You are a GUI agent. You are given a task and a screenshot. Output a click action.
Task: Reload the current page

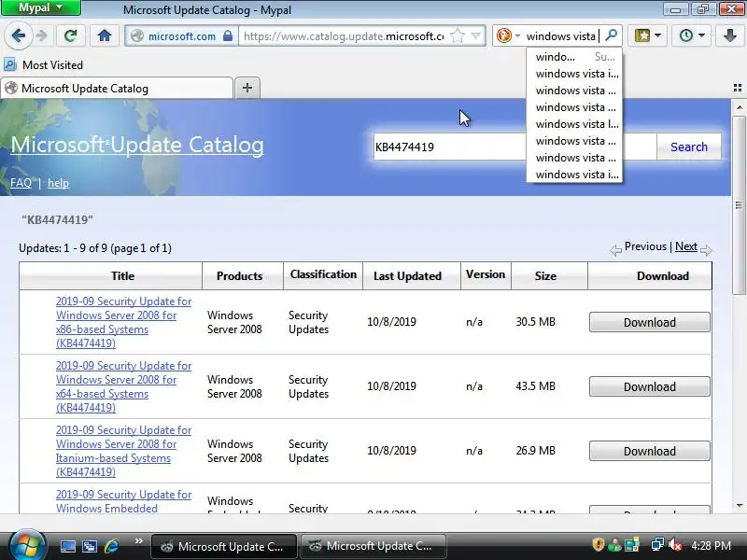71,35
